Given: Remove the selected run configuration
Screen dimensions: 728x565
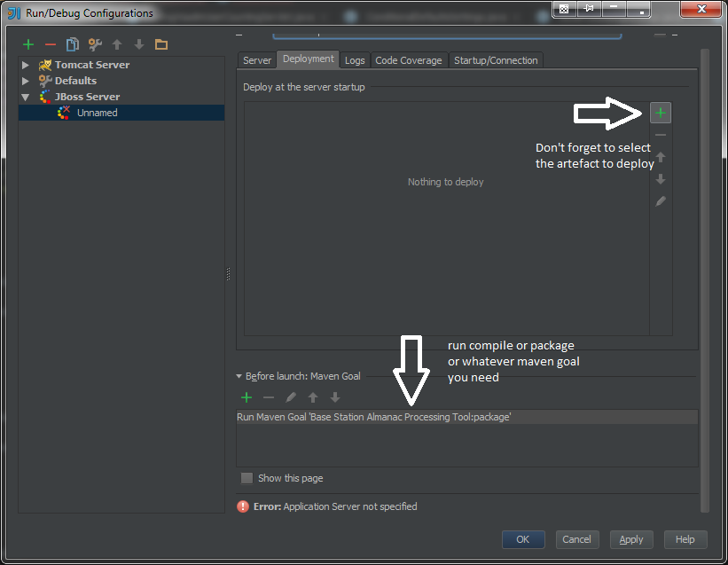Looking at the screenshot, I should (x=51, y=44).
